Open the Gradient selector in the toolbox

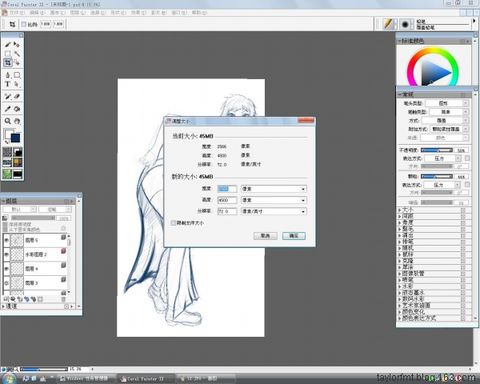pos(17,152)
